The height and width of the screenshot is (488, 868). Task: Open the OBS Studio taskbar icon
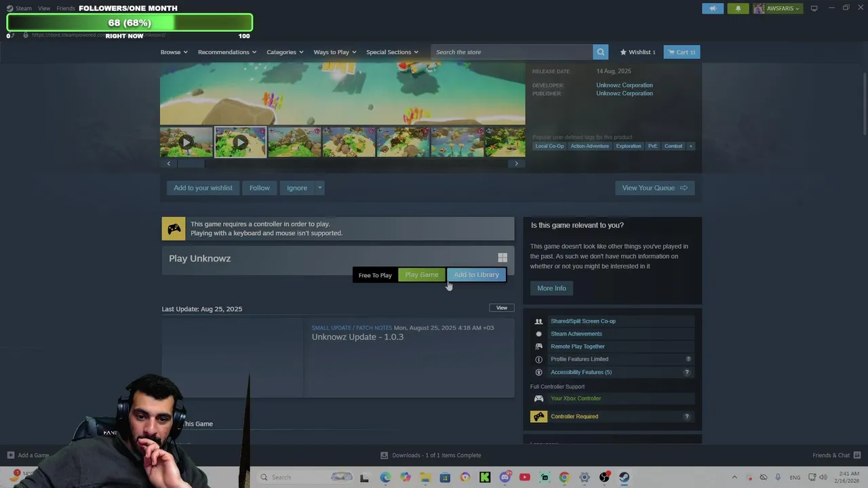click(x=604, y=477)
